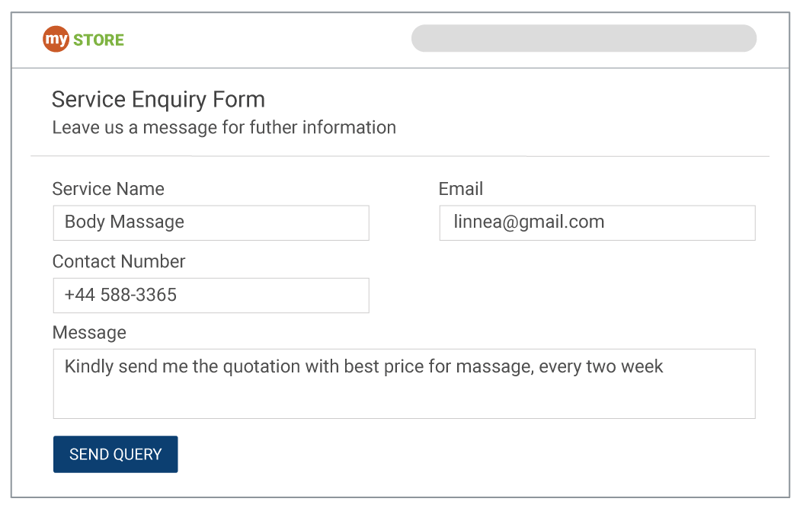The image size is (800, 505).
Task: Click the Message label
Action: tap(89, 333)
